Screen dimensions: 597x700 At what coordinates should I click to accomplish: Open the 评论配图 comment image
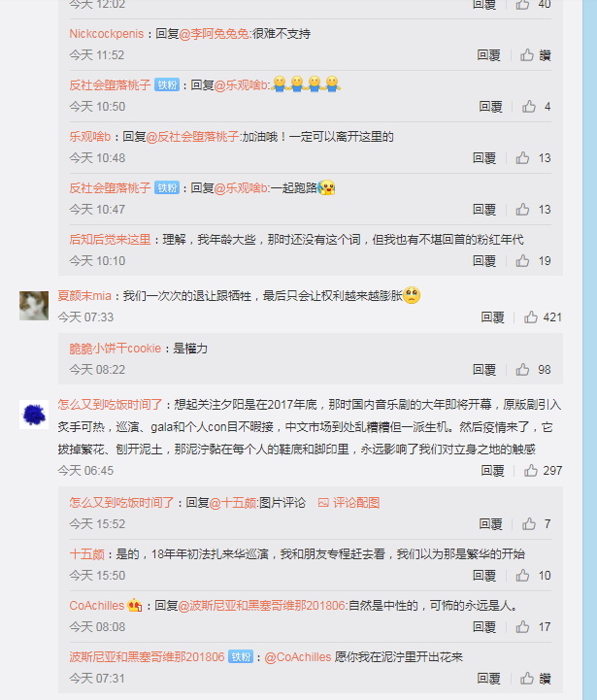pyautogui.click(x=348, y=503)
